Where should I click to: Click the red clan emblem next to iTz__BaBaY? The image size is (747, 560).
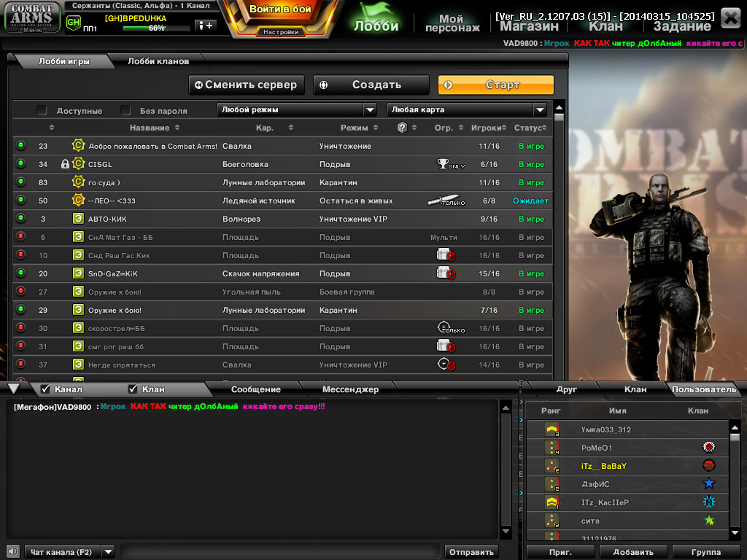click(x=709, y=465)
